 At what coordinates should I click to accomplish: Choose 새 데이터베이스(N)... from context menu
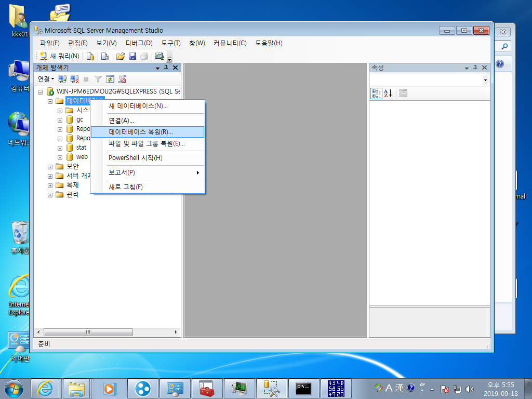[148, 106]
